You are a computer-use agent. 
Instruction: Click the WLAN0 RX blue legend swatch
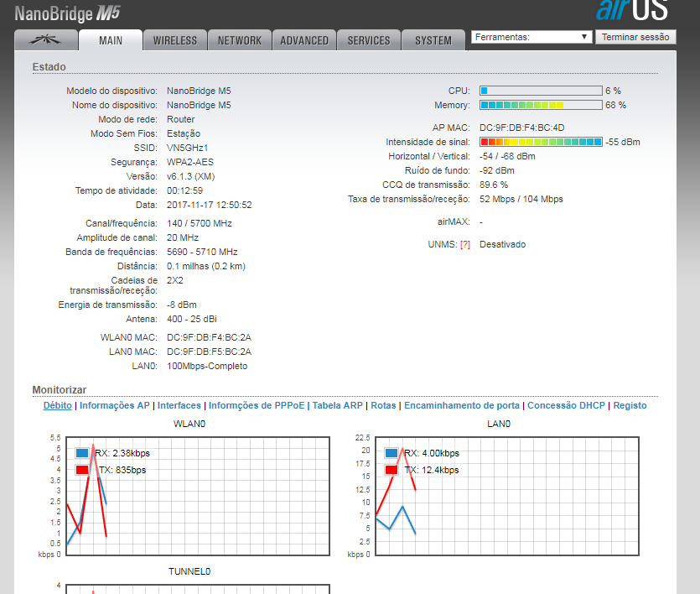[82, 453]
